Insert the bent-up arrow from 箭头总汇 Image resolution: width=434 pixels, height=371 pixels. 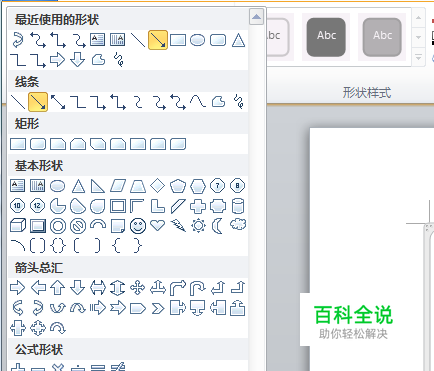238,287
